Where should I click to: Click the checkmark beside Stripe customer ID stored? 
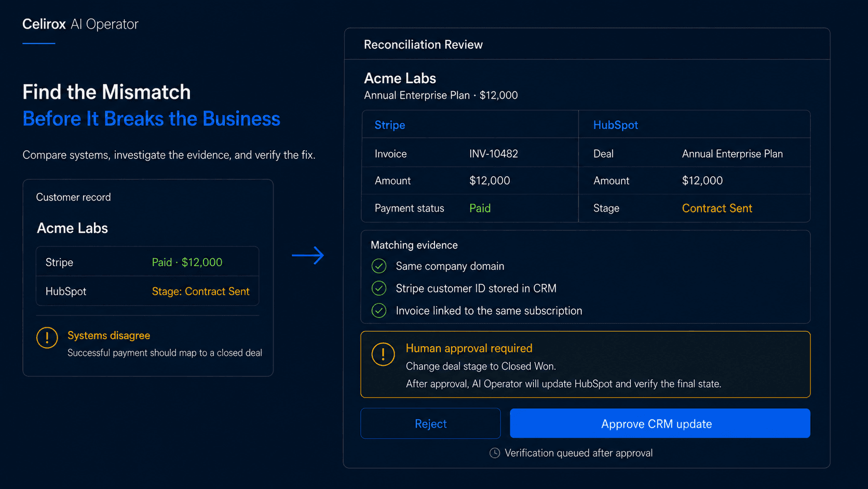(379, 288)
